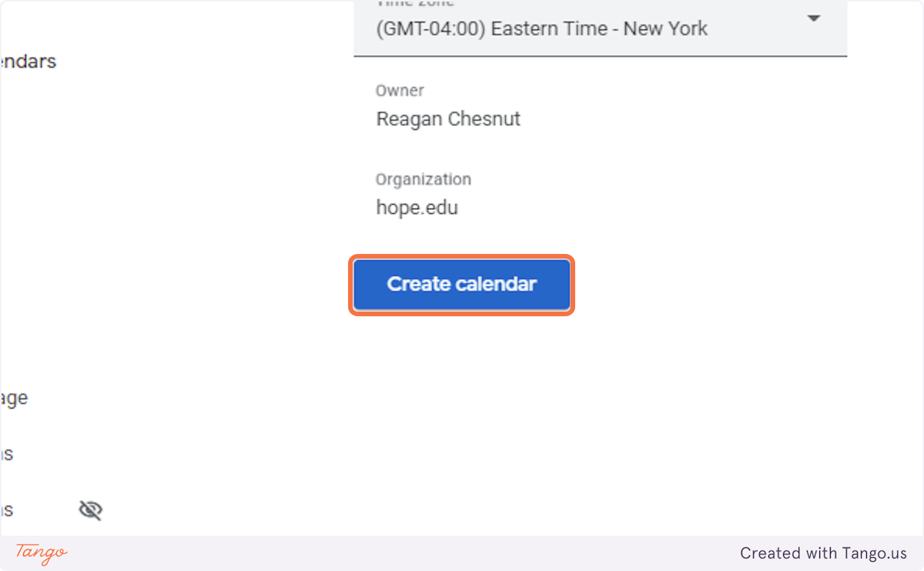This screenshot has width=924, height=571.
Task: Click the Create calendar button
Action: (461, 284)
